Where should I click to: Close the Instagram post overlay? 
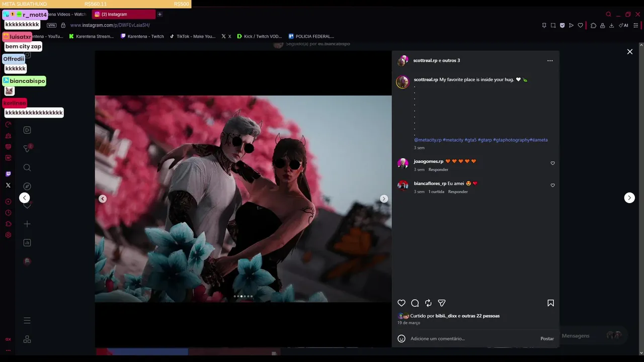coord(629,52)
